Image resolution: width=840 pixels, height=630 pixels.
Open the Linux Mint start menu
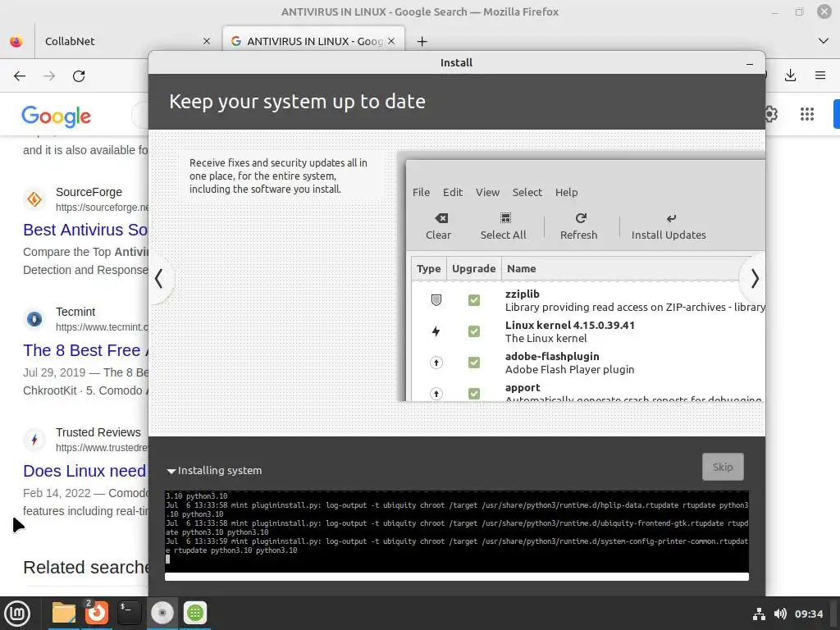pyautogui.click(x=17, y=613)
